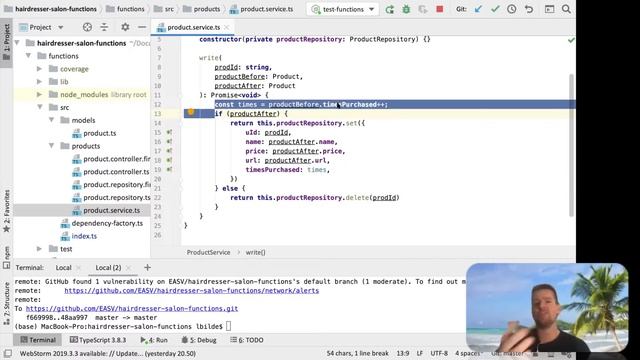
Task: Click the red Stop button
Action: point(440,9)
